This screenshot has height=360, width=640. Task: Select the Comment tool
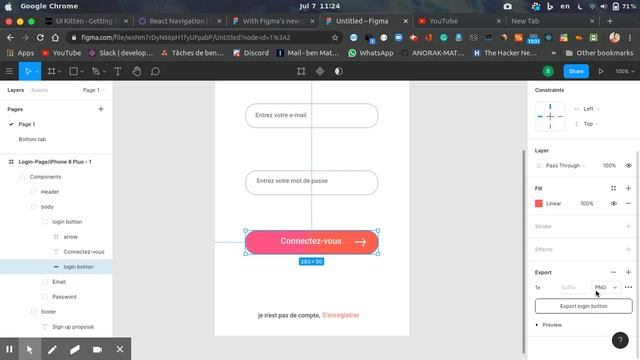click(x=155, y=71)
